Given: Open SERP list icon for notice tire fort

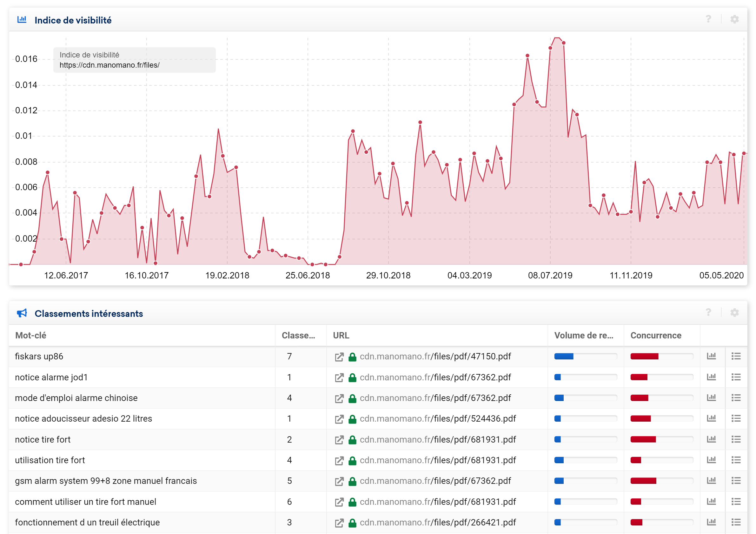Looking at the screenshot, I should tap(736, 439).
